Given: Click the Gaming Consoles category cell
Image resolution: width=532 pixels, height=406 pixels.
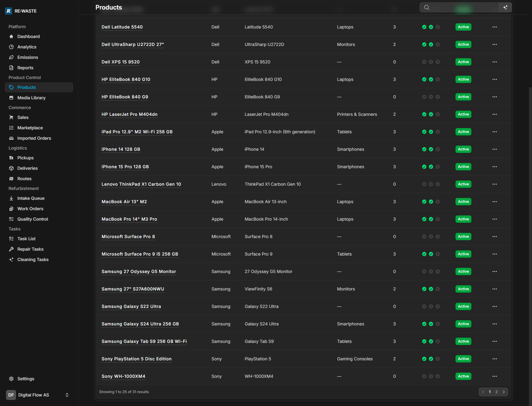Looking at the screenshot, I should (355, 359).
